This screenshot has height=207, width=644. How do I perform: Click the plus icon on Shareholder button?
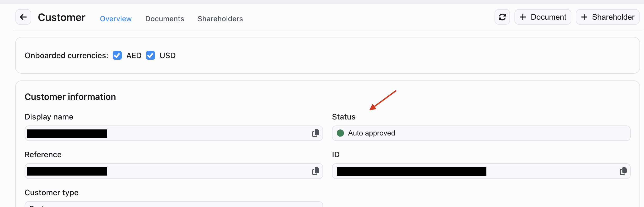click(x=584, y=17)
